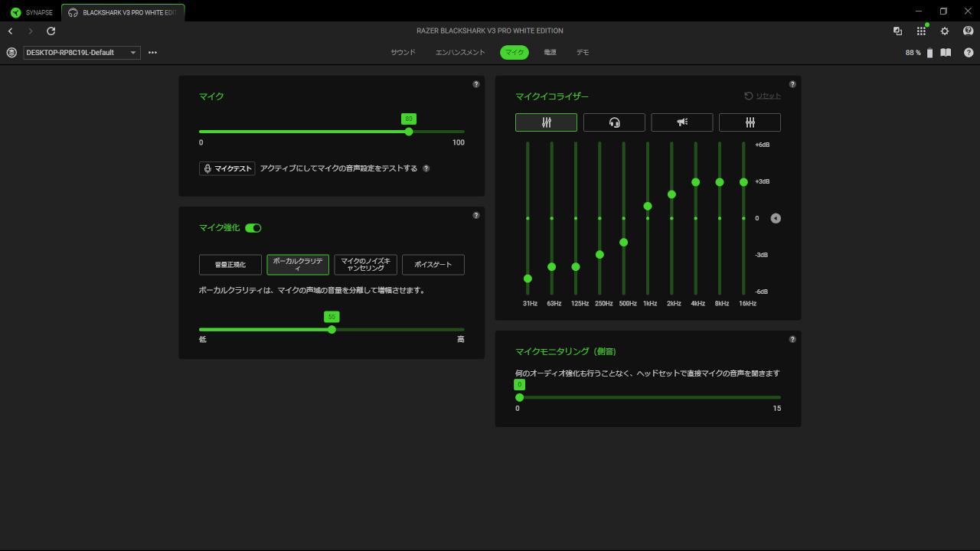This screenshot has height=551, width=980.
Task: Adjust the vocal clarity slider at 55
Action: [332, 330]
